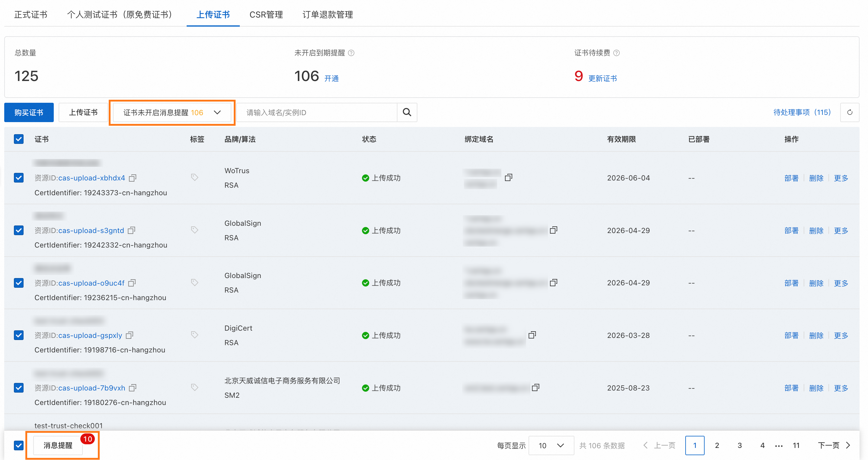This screenshot has height=460, width=868.
Task: Expand 更多 menu for cas-upload-s3gntd
Action: coord(841,231)
